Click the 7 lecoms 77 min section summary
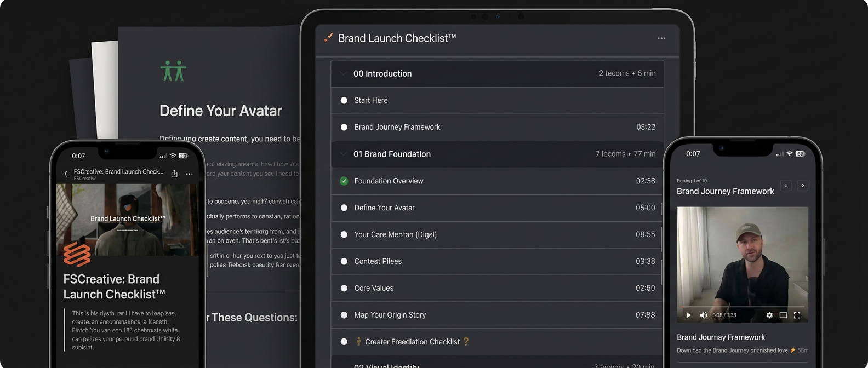Image resolution: width=868 pixels, height=368 pixels. click(x=625, y=154)
